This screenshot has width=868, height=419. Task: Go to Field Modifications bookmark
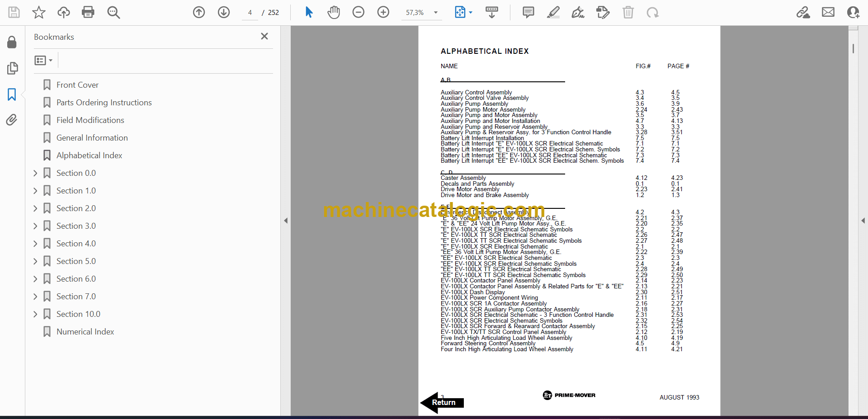click(x=90, y=120)
